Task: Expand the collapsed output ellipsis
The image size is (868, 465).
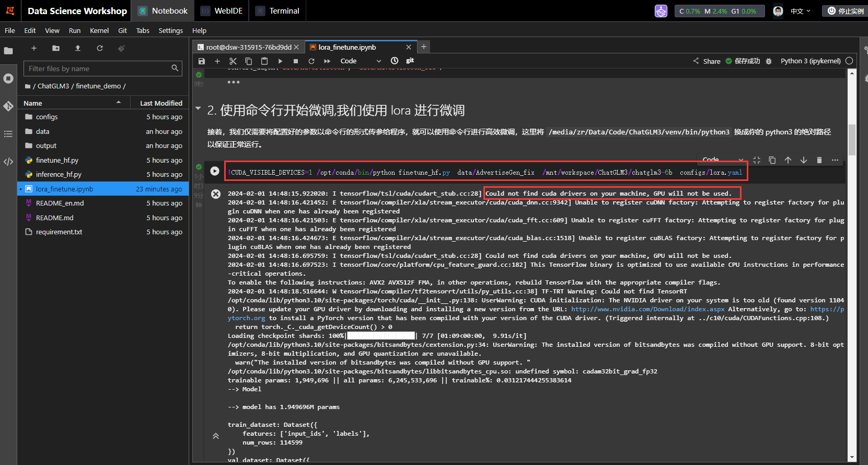Action: click(233, 82)
